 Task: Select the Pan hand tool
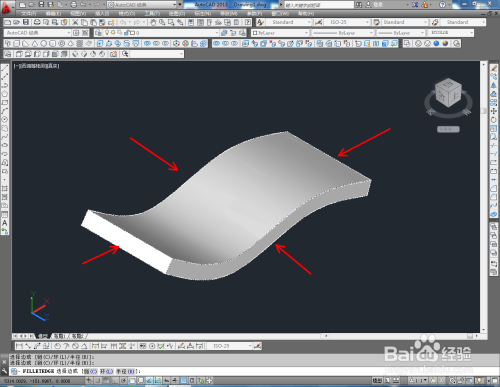153,22
